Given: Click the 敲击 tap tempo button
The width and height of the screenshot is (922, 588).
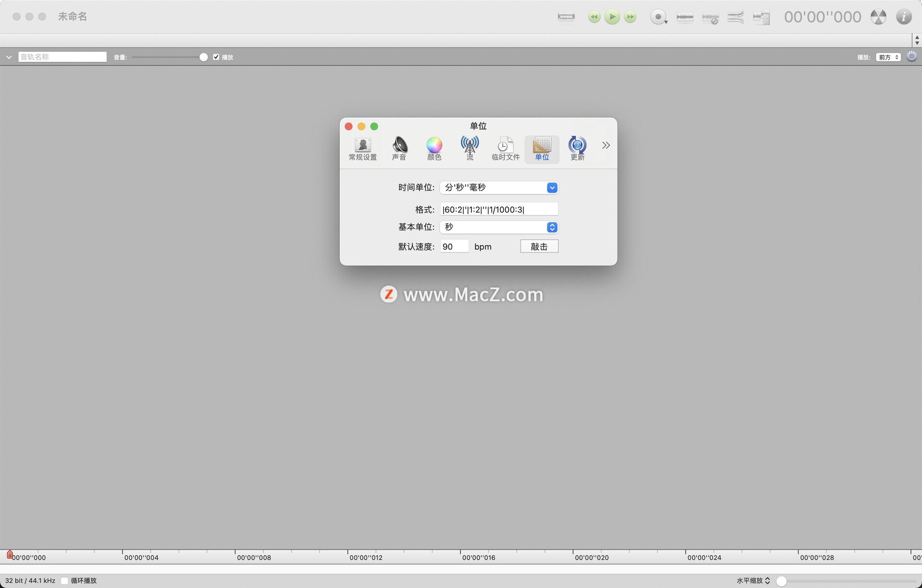Looking at the screenshot, I should point(539,247).
